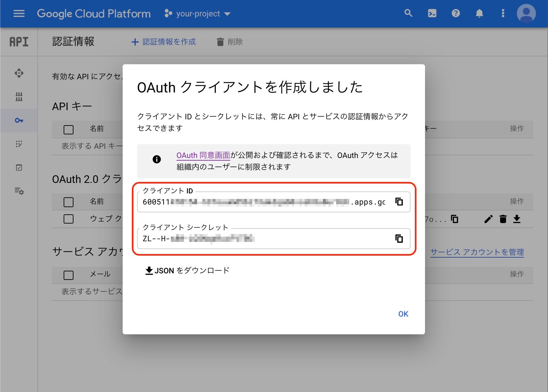548x392 pixels.
Task: Click 認証情報を作成 button
Action: tap(164, 42)
